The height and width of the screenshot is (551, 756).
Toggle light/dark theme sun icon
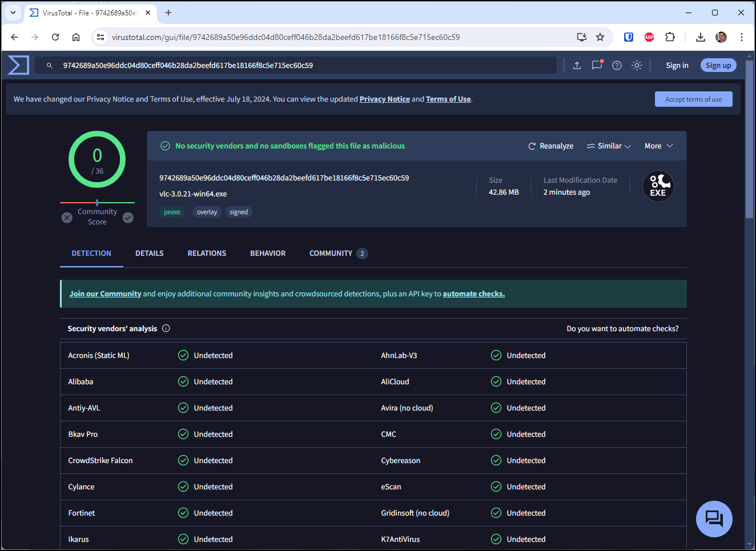pos(637,66)
